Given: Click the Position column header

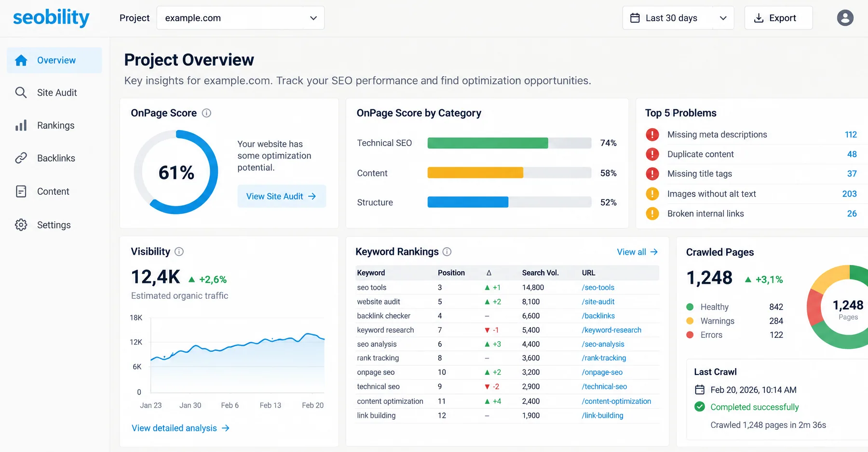Looking at the screenshot, I should [x=451, y=273].
